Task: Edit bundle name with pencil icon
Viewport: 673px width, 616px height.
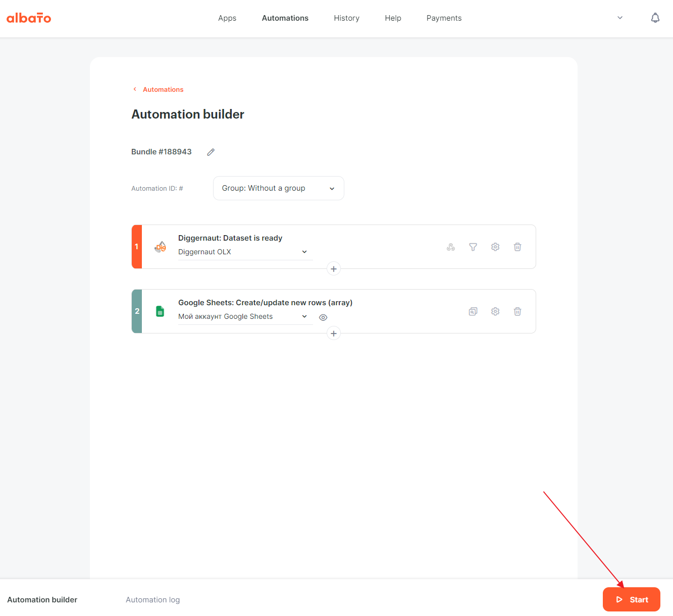Action: [211, 152]
